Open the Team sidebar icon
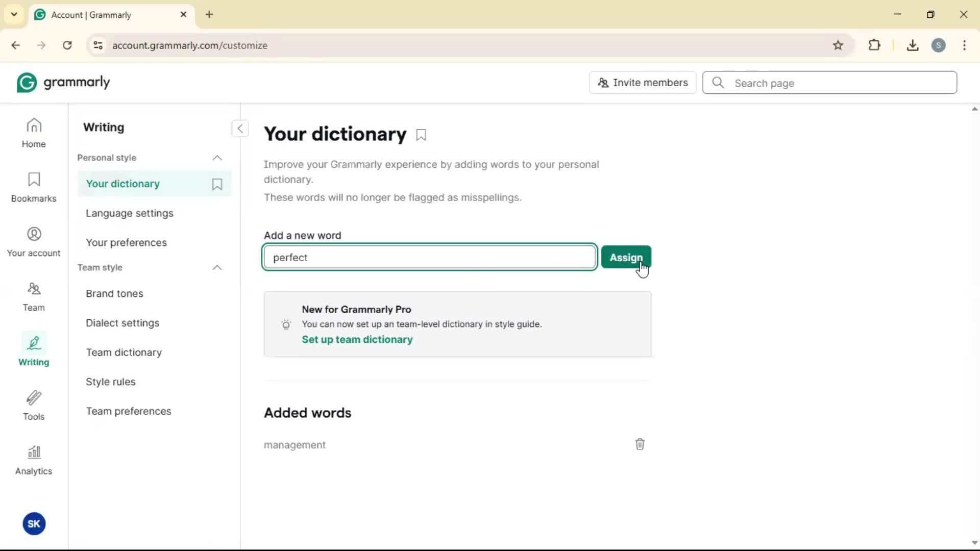Screen dimensions: 980x551 click(x=34, y=296)
